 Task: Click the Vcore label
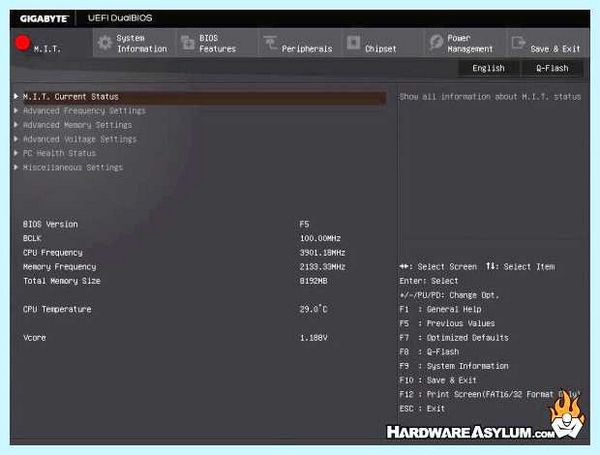(x=34, y=338)
